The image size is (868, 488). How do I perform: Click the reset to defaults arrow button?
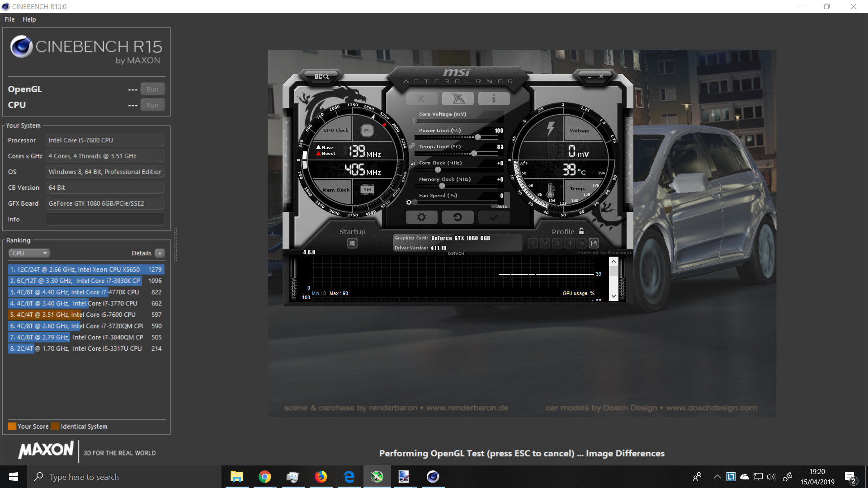458,217
